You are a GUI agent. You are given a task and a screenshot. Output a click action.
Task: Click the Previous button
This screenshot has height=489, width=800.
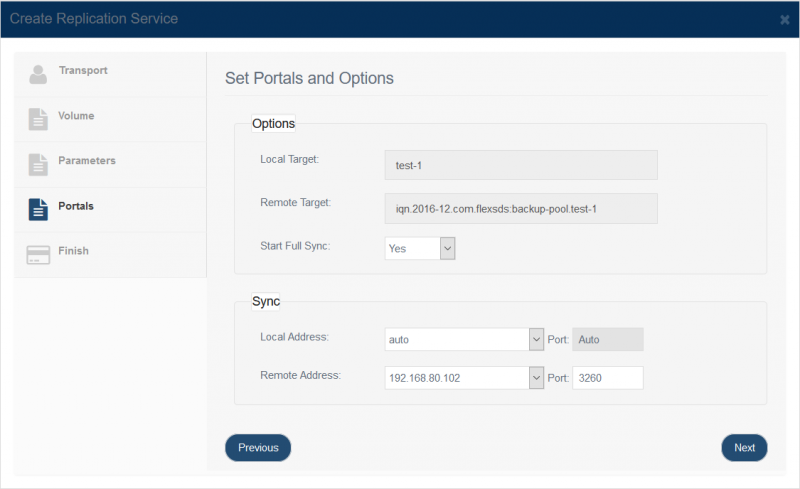click(x=258, y=448)
